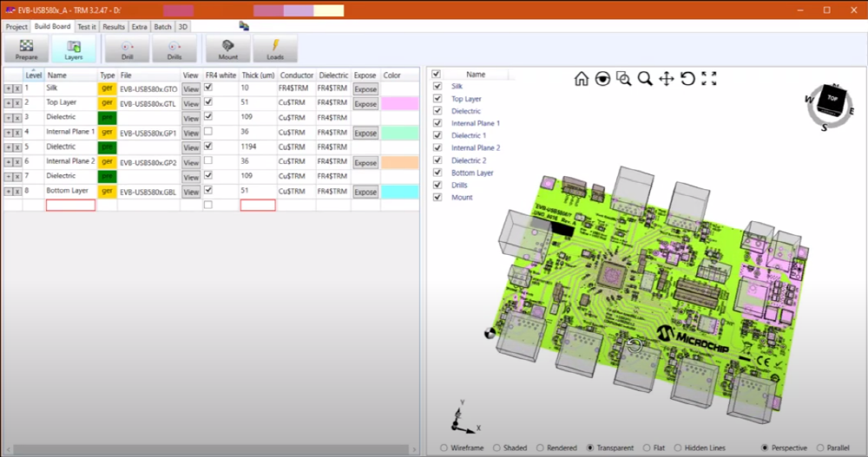Open the 3D tab
This screenshot has width=868, height=457.
[183, 27]
